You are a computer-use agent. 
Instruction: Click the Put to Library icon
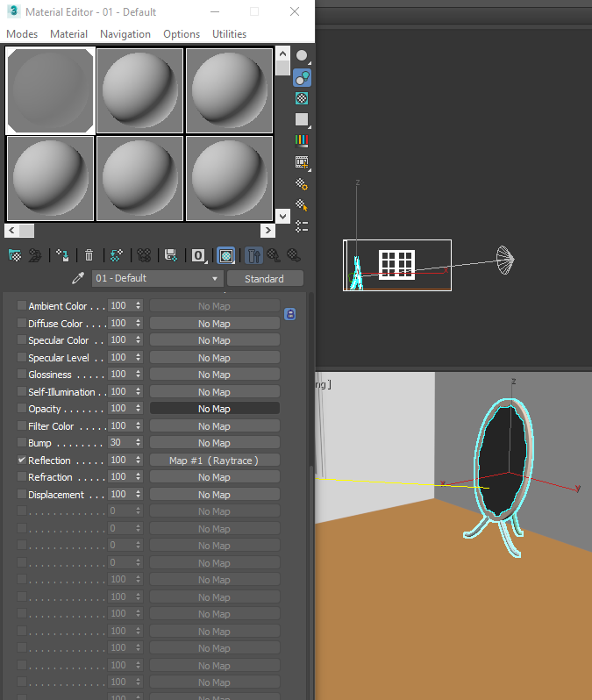point(170,255)
